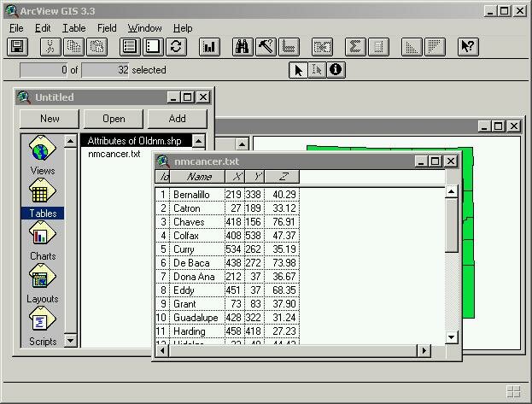Open the Table menu
532x404 pixels.
tap(73, 28)
